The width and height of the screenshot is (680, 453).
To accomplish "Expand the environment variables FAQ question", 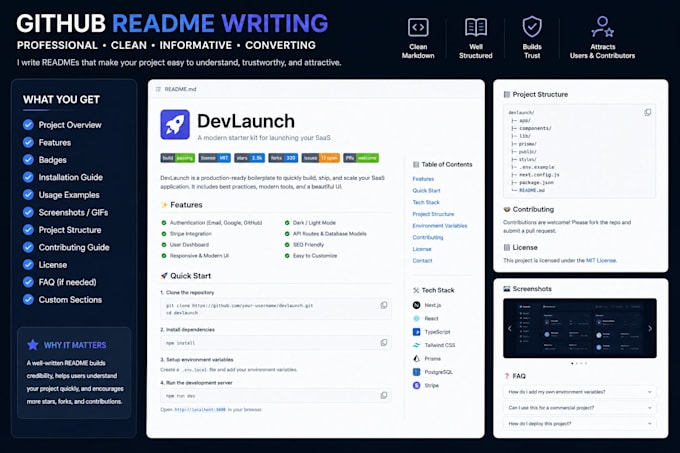I will click(x=580, y=392).
